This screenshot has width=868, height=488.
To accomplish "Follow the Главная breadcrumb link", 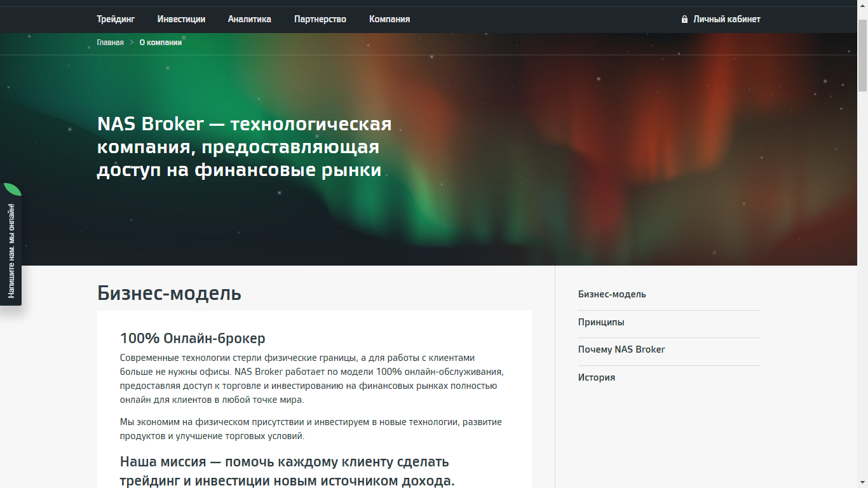I will [x=111, y=43].
